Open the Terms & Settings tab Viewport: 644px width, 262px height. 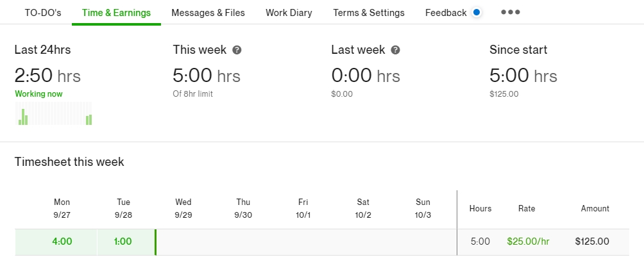369,13
